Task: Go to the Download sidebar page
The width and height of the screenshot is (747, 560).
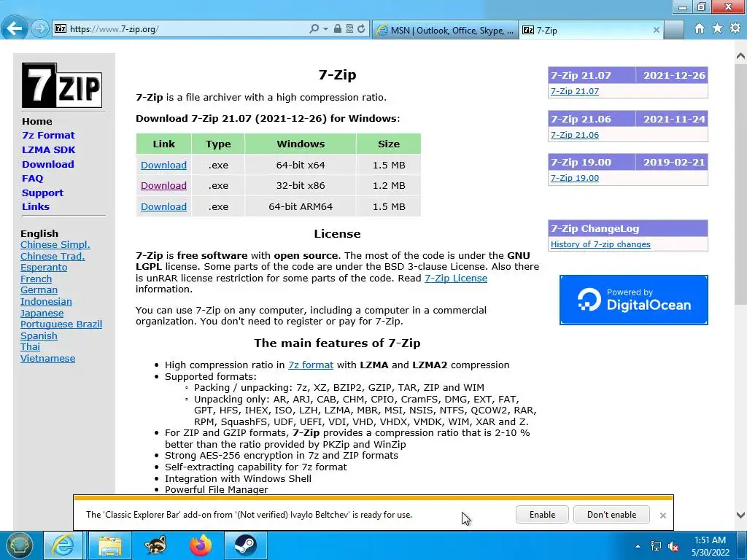Action: tap(47, 164)
